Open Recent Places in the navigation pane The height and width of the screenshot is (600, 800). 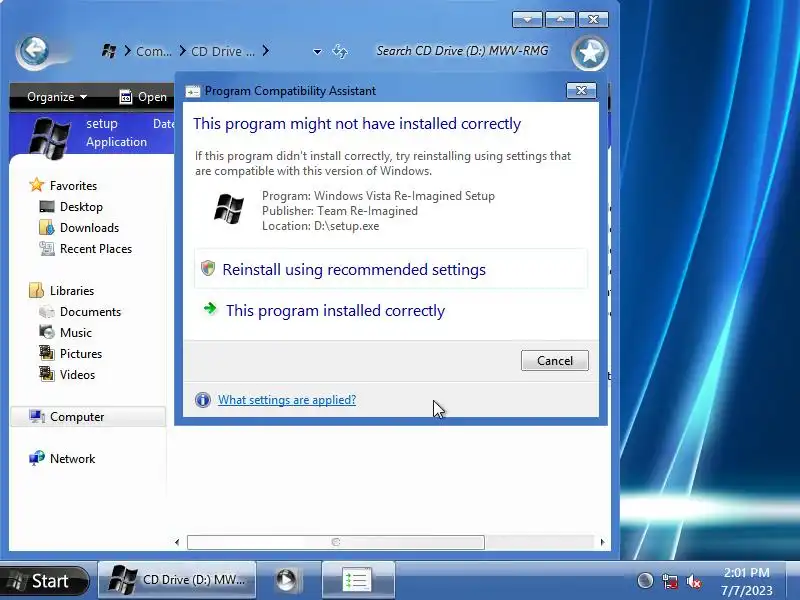(96, 248)
